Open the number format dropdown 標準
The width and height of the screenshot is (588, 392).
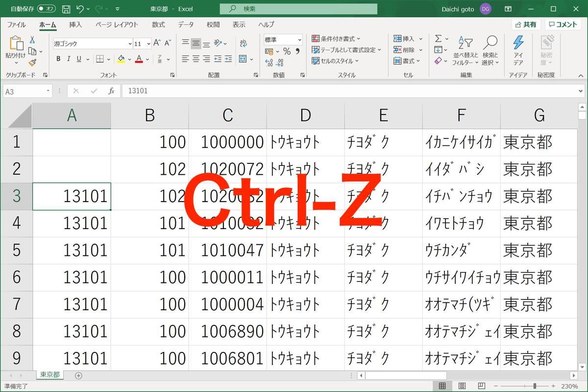pos(299,40)
